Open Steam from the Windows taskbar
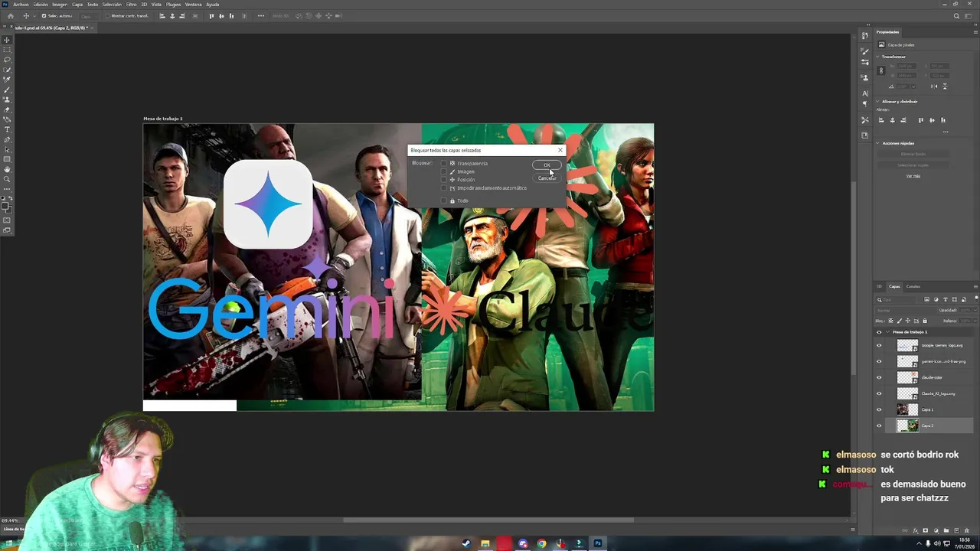The width and height of the screenshot is (980, 551). pos(466,543)
